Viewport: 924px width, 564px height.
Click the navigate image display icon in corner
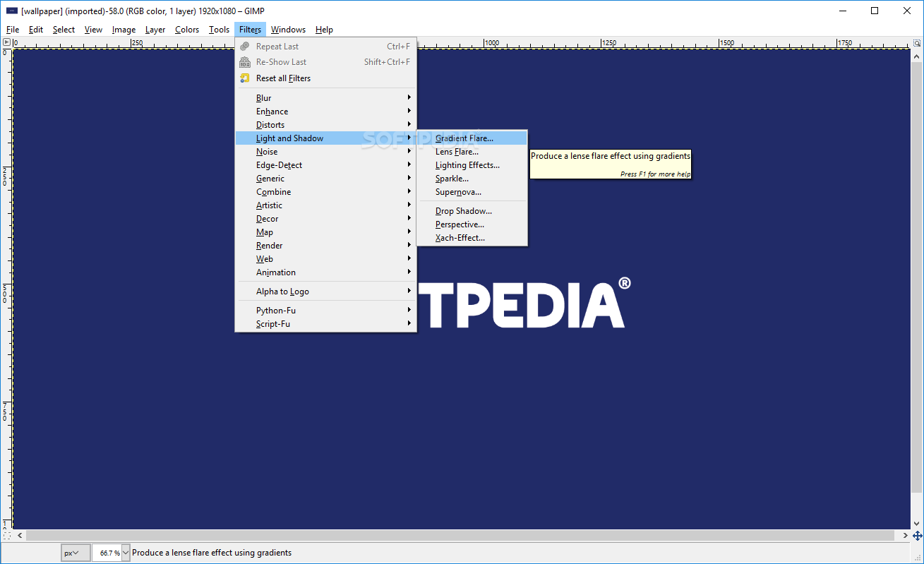click(x=918, y=536)
